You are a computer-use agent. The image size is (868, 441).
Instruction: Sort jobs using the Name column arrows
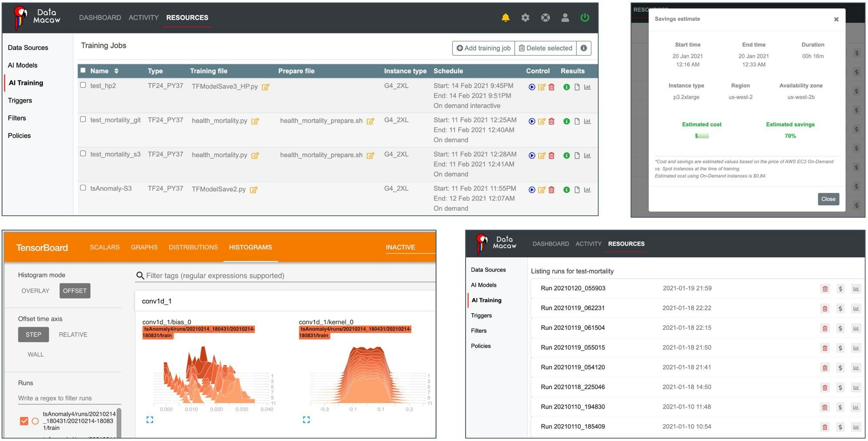tap(116, 71)
